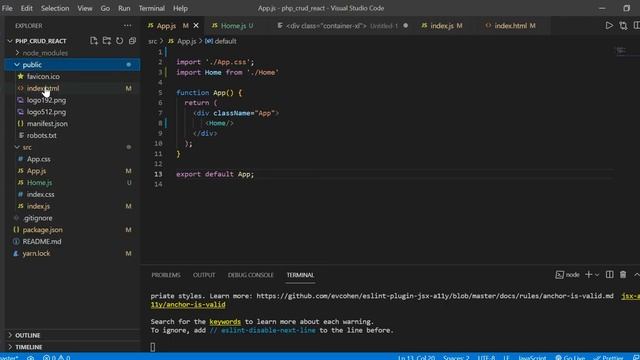
Task: Open the Help menu
Action: 180,8
